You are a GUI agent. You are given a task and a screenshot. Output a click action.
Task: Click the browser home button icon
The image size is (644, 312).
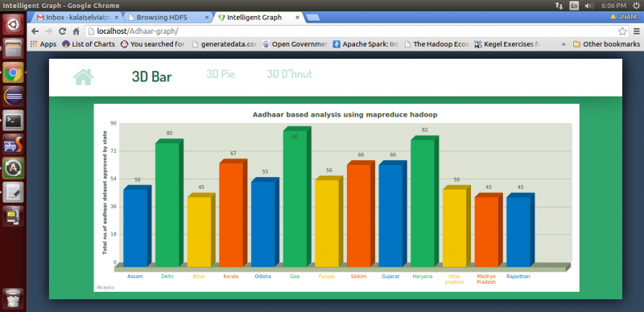pyautogui.click(x=76, y=31)
